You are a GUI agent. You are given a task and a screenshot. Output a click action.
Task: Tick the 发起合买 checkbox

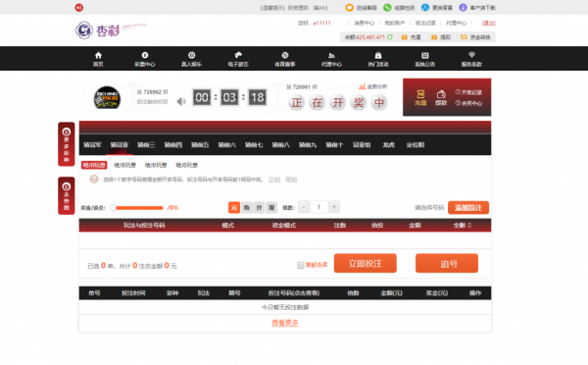[301, 265]
